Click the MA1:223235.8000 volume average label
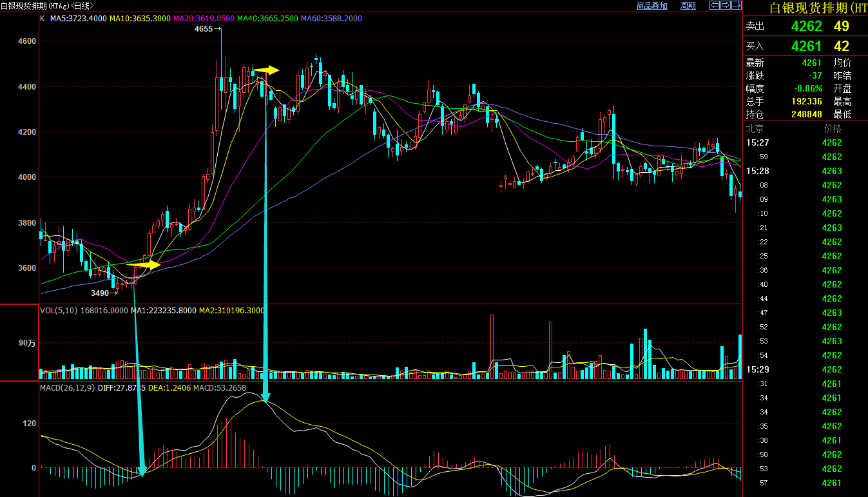The height and width of the screenshot is (497, 868). click(164, 311)
